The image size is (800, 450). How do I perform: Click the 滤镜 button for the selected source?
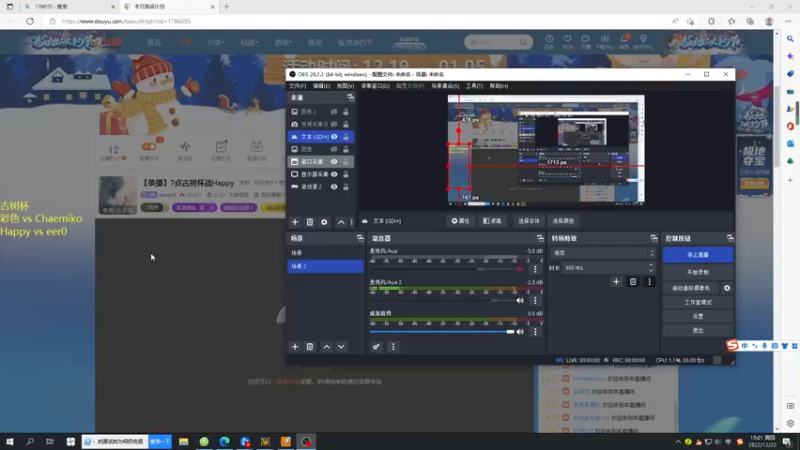click(x=492, y=221)
